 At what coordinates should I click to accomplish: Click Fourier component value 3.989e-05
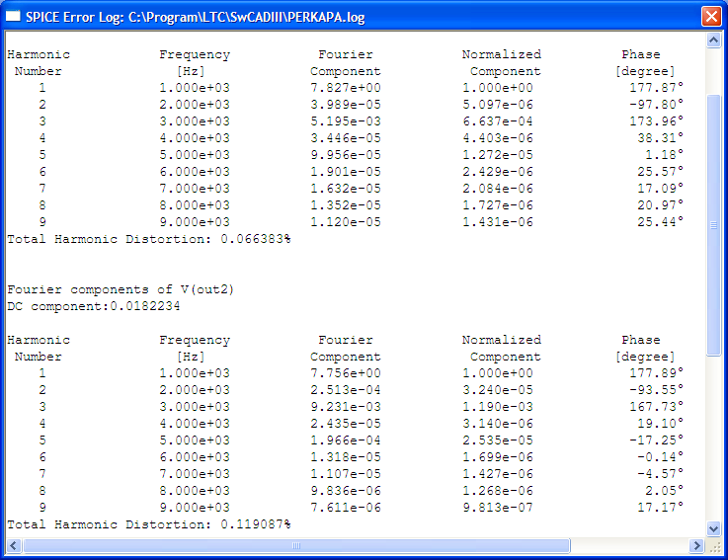point(346,105)
